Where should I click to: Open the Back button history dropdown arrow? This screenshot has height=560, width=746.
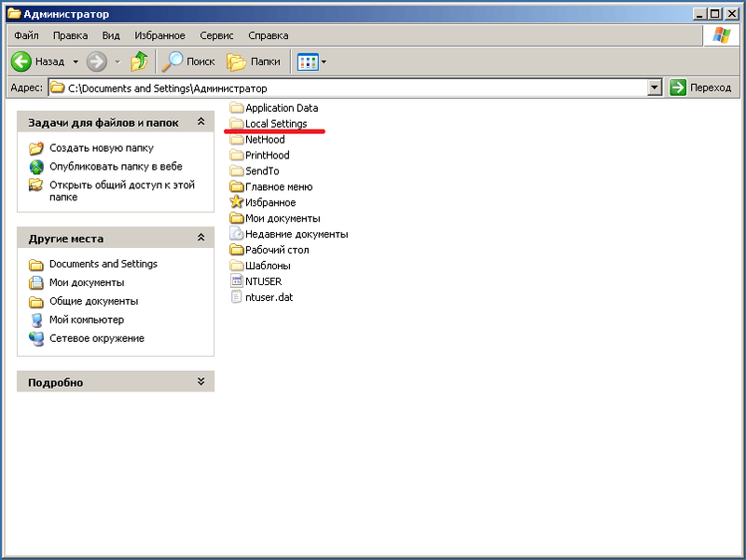76,61
